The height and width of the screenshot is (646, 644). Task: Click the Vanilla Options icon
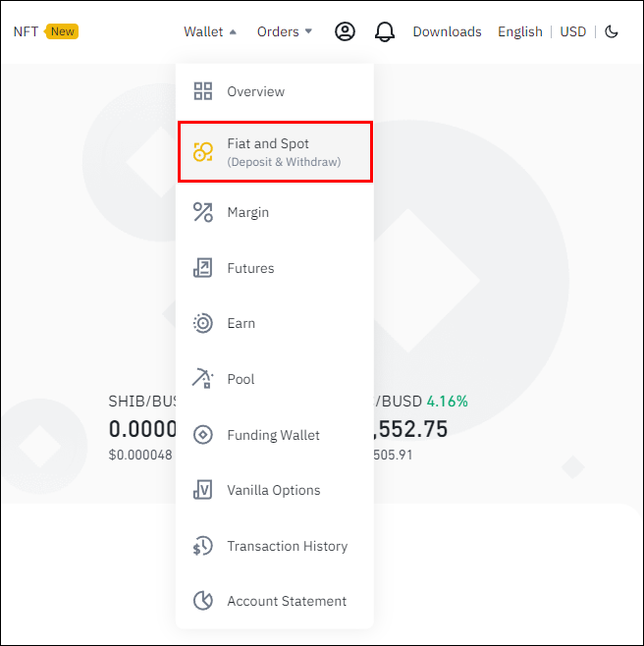(x=203, y=490)
